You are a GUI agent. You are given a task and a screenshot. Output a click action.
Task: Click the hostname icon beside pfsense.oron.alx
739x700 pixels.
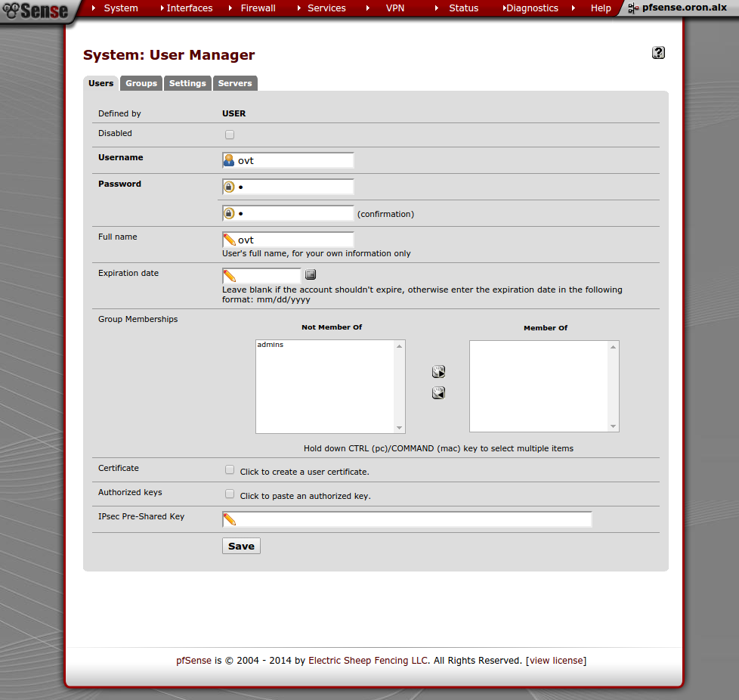[633, 8]
